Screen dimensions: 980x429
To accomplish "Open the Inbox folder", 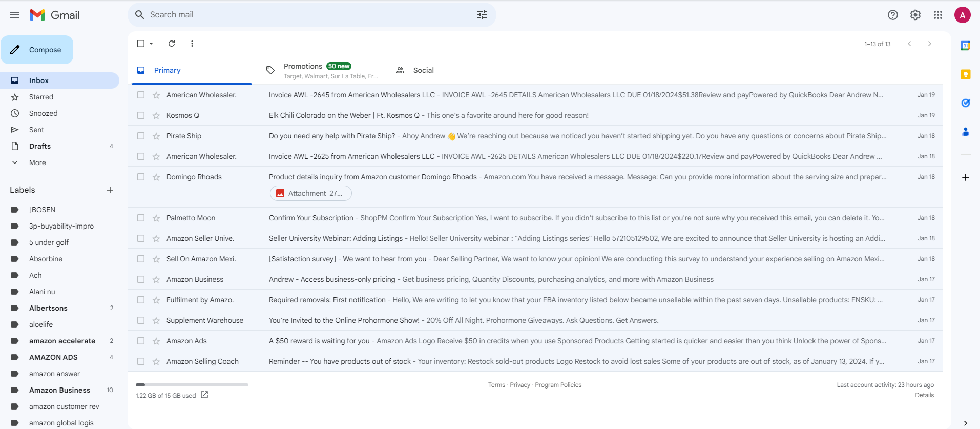I will click(x=59, y=80).
